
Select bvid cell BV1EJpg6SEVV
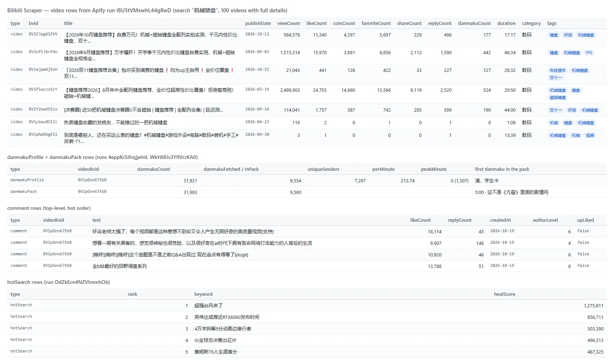point(43,34)
